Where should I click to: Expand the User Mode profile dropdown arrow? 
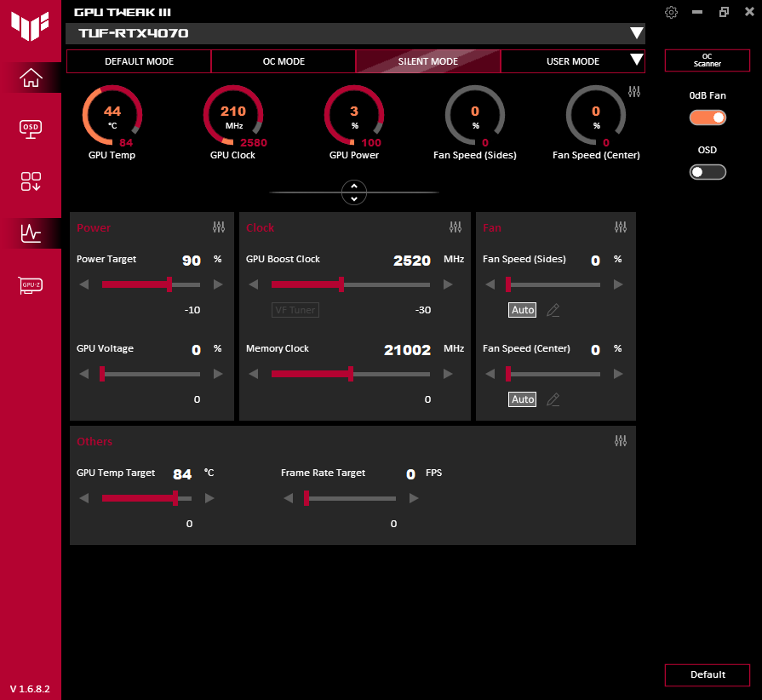click(x=636, y=60)
